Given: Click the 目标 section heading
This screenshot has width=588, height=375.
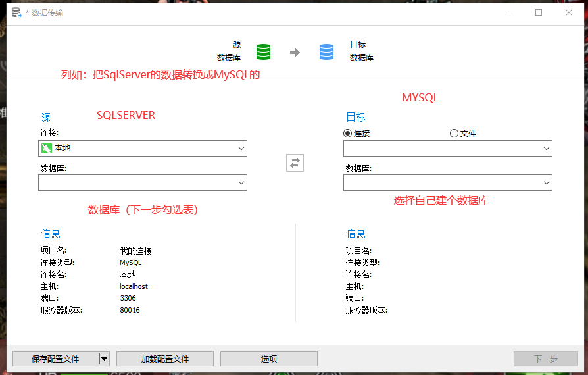Looking at the screenshot, I should [356, 117].
